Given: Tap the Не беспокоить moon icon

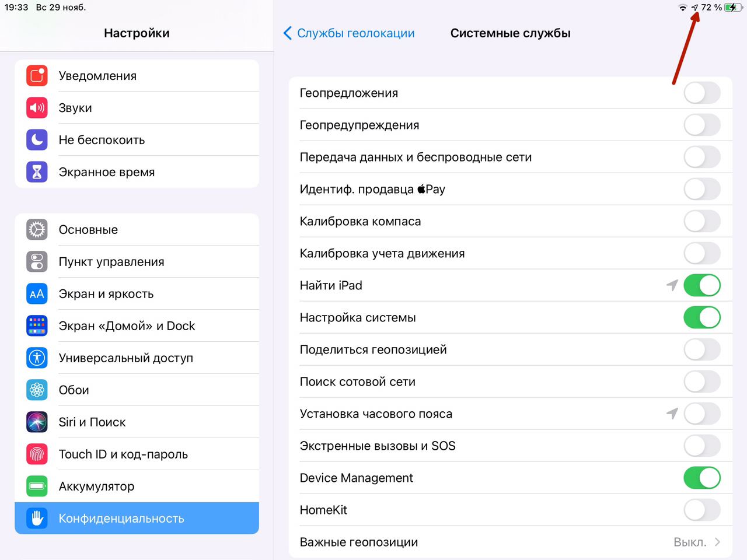Looking at the screenshot, I should point(37,140).
